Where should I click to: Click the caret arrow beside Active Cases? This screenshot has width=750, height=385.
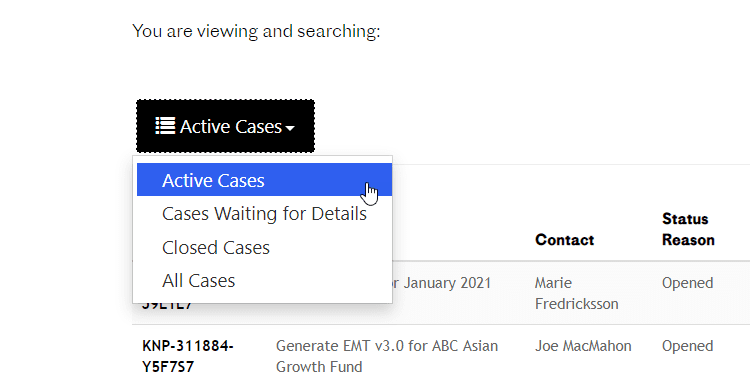pyautogui.click(x=289, y=128)
